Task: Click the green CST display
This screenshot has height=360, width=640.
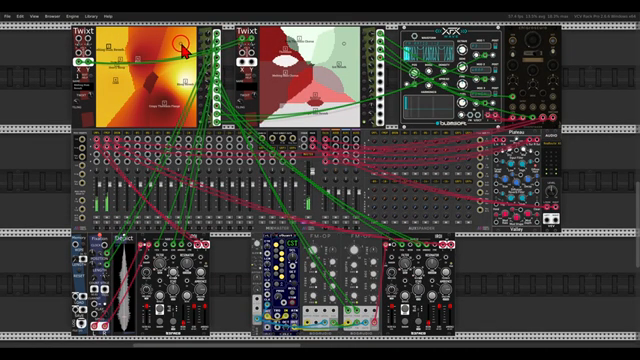Action: click(292, 244)
